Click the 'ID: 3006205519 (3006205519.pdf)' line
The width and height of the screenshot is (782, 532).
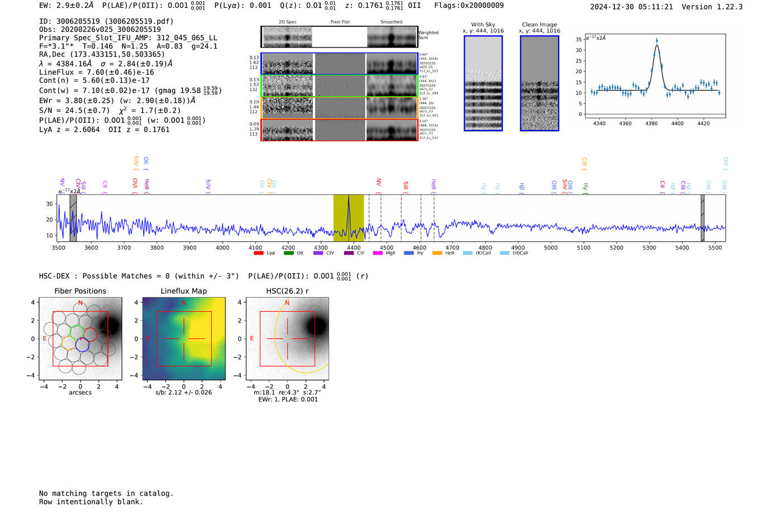point(106,21)
